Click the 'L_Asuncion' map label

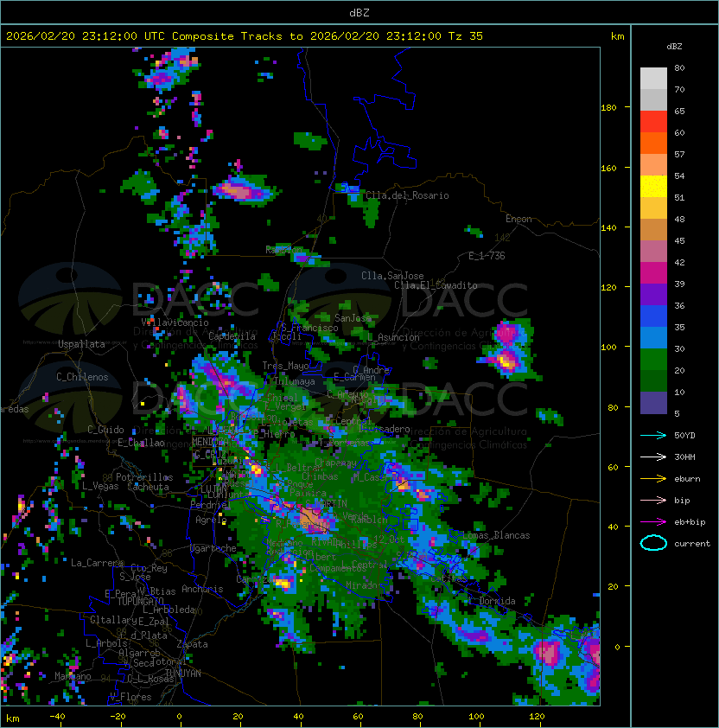click(x=393, y=337)
